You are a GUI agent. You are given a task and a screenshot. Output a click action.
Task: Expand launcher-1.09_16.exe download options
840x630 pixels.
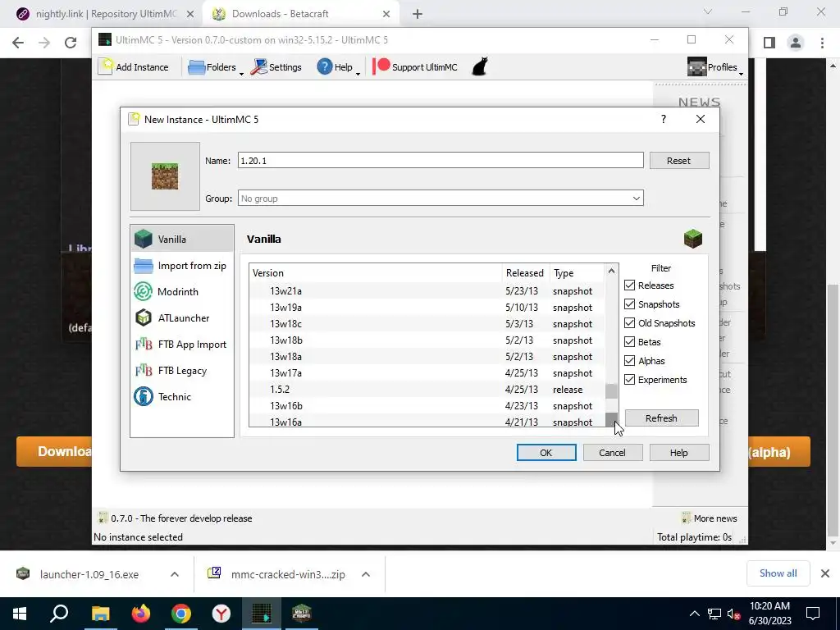tap(175, 574)
